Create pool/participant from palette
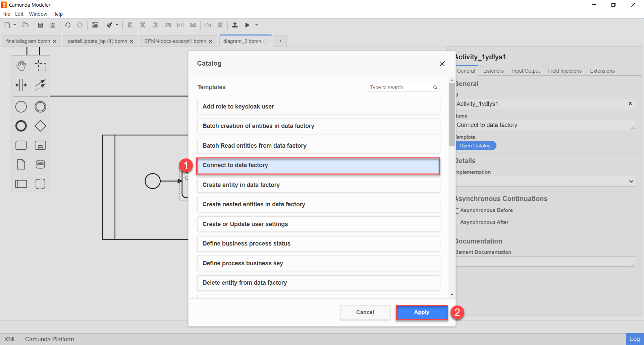Image resolution: width=644 pixels, height=345 pixels. coord(21,184)
